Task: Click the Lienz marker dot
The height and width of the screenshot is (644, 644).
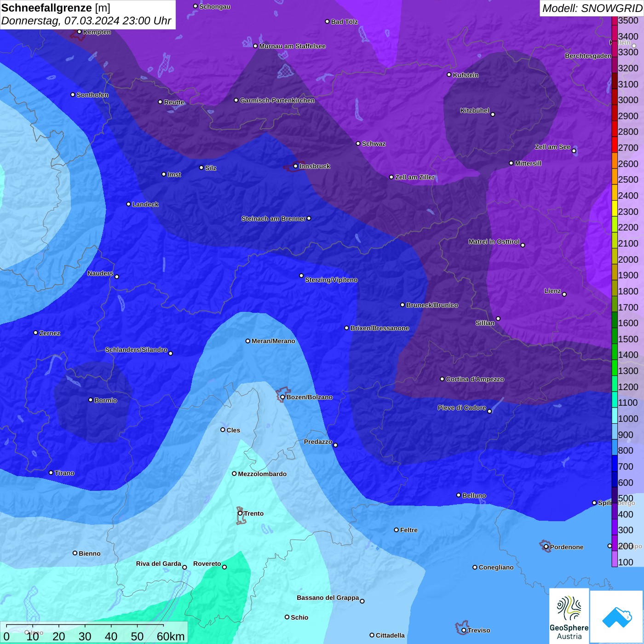Action: tap(564, 294)
